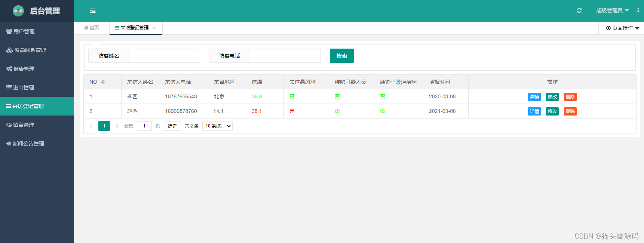Click temperature value 38.1
644x243 pixels.
click(x=257, y=111)
